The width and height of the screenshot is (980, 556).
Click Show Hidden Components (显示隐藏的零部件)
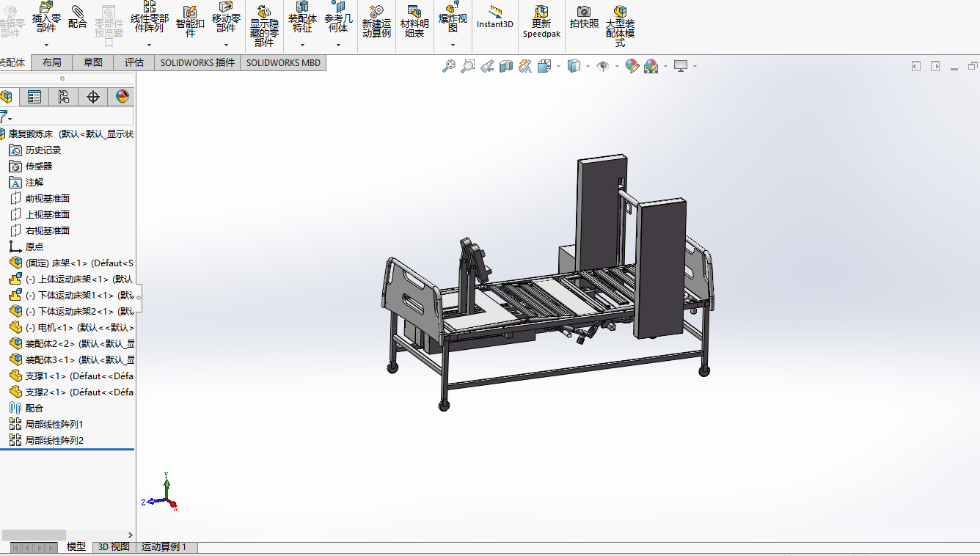[x=264, y=24]
